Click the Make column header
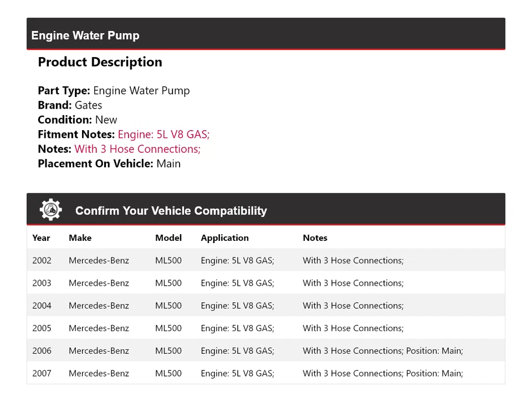Screen dimensions: 532x402 tap(80, 238)
